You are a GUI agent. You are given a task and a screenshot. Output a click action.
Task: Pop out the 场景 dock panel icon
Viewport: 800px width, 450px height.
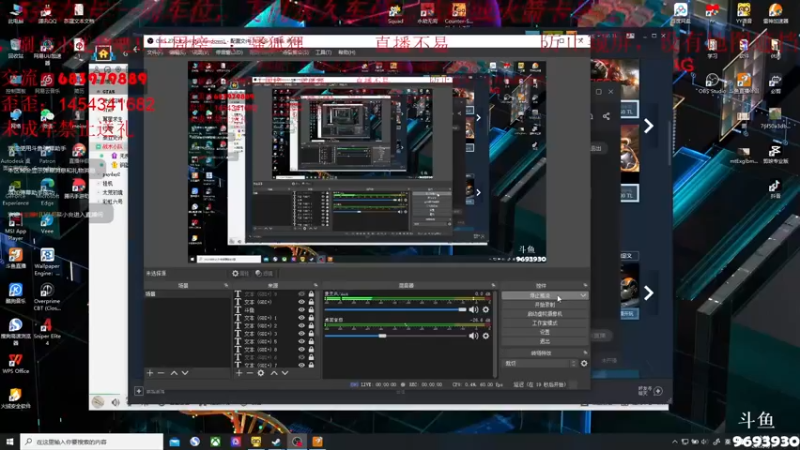226,285
